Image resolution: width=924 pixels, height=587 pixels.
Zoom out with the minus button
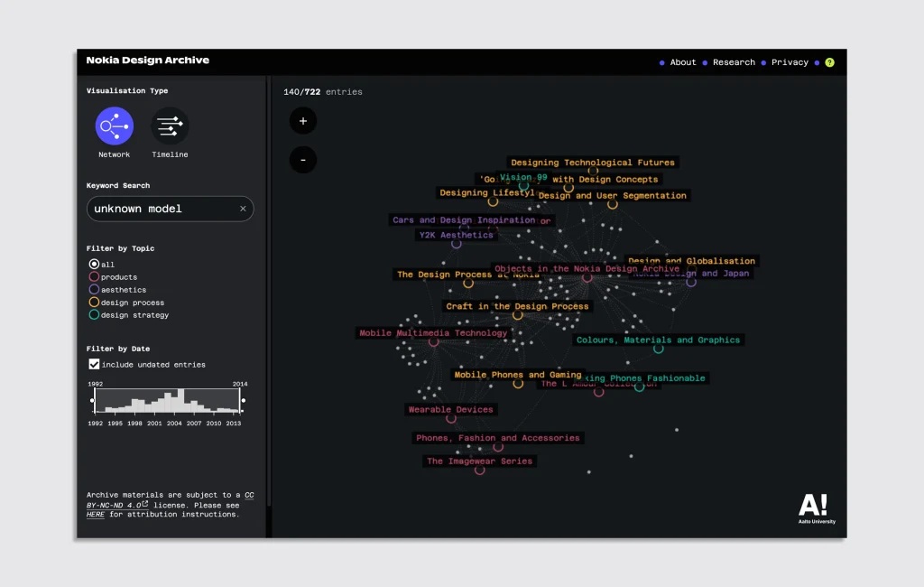click(x=302, y=160)
